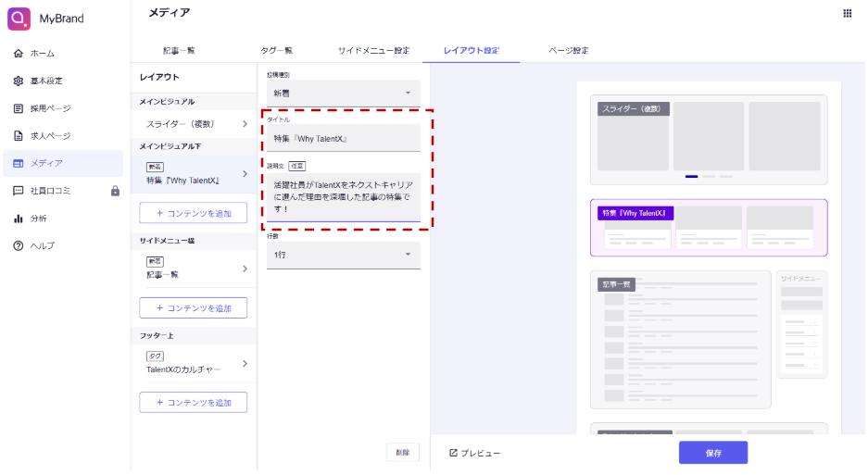The width and height of the screenshot is (868, 475).
Task: Click the MyBrand logo icon
Action: (x=19, y=19)
